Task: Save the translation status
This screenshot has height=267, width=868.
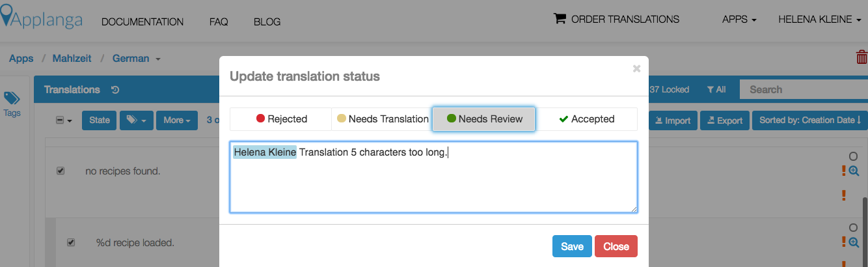Action: pyautogui.click(x=572, y=246)
